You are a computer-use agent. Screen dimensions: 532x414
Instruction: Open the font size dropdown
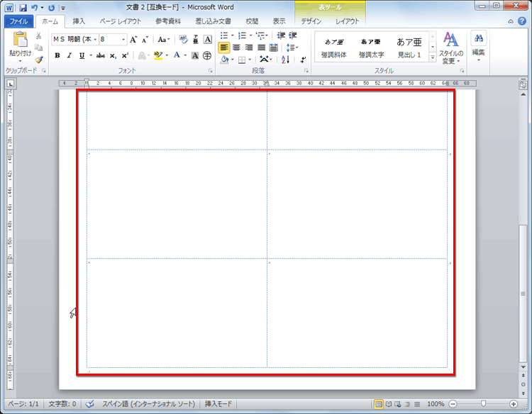(123, 39)
